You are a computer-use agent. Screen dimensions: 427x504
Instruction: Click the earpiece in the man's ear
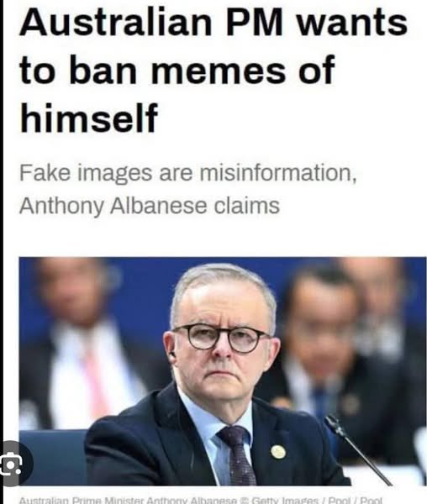tap(173, 355)
